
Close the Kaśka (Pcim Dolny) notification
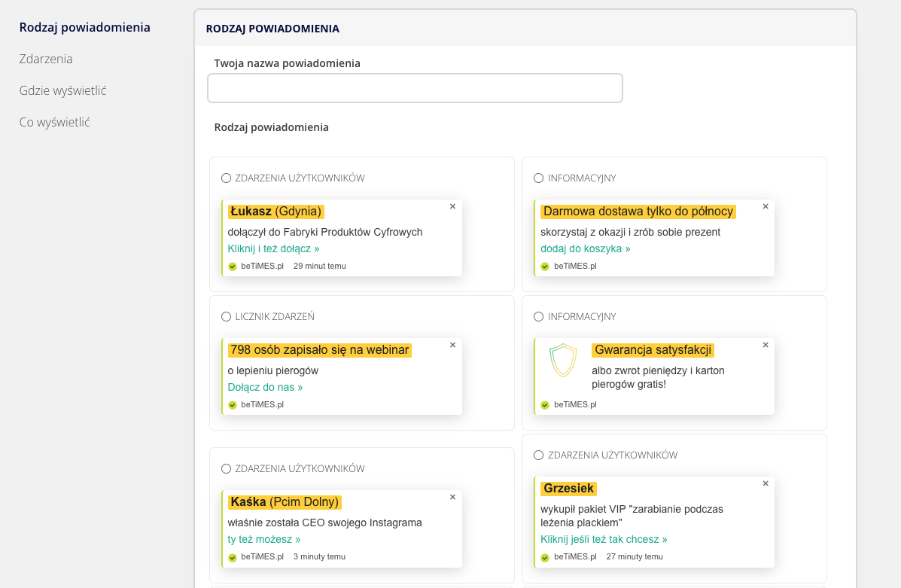452,497
